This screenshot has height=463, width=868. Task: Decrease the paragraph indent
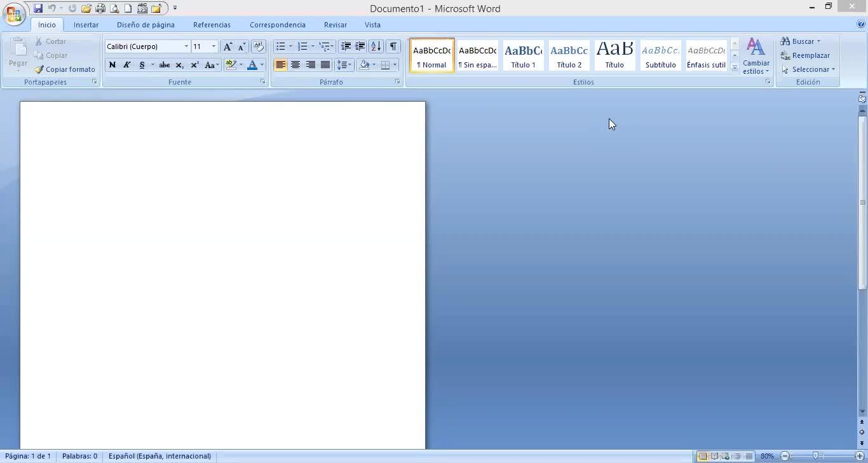pyautogui.click(x=346, y=46)
